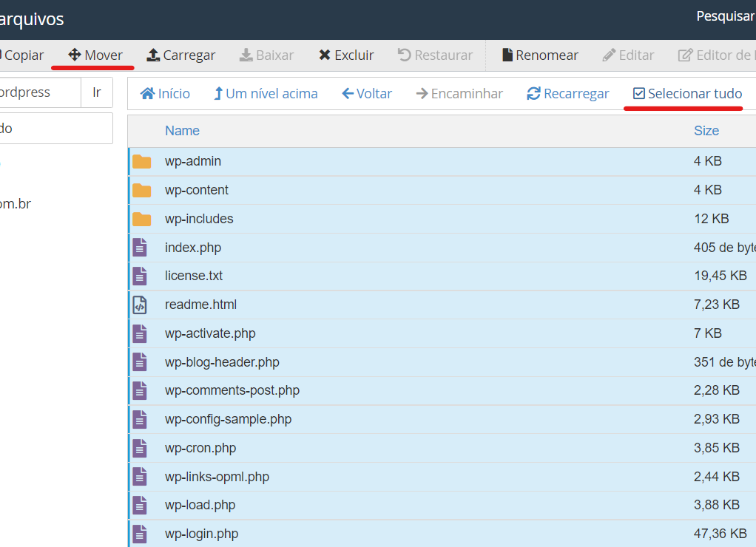
Task: Click the wp-cron.php file icon
Action: (140, 448)
